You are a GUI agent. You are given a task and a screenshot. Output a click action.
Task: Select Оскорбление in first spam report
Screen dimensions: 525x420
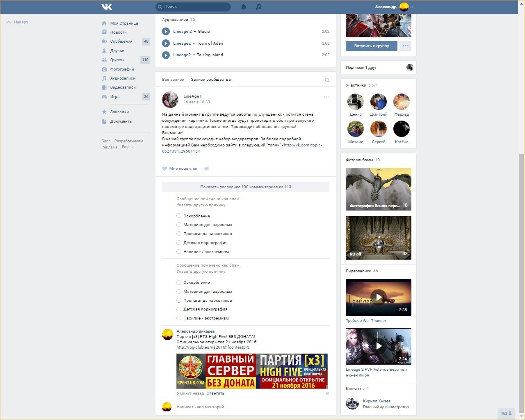point(179,216)
